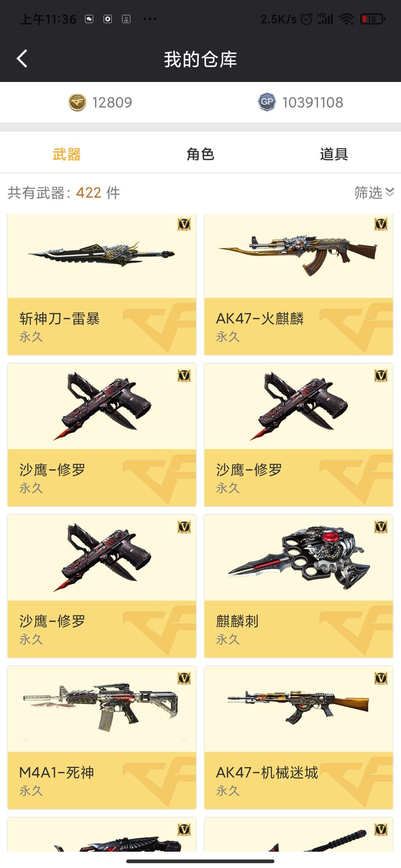
Task: Expand the 筛选 filter dropdown
Action: click(374, 193)
